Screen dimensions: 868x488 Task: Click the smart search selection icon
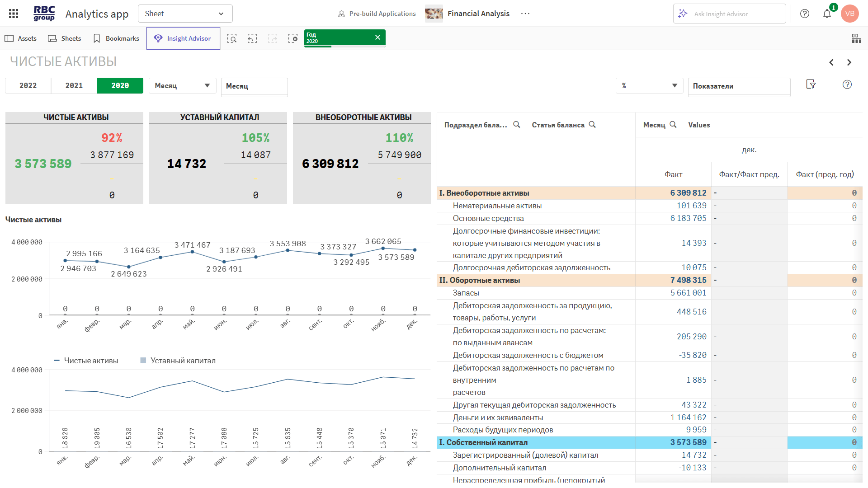232,38
